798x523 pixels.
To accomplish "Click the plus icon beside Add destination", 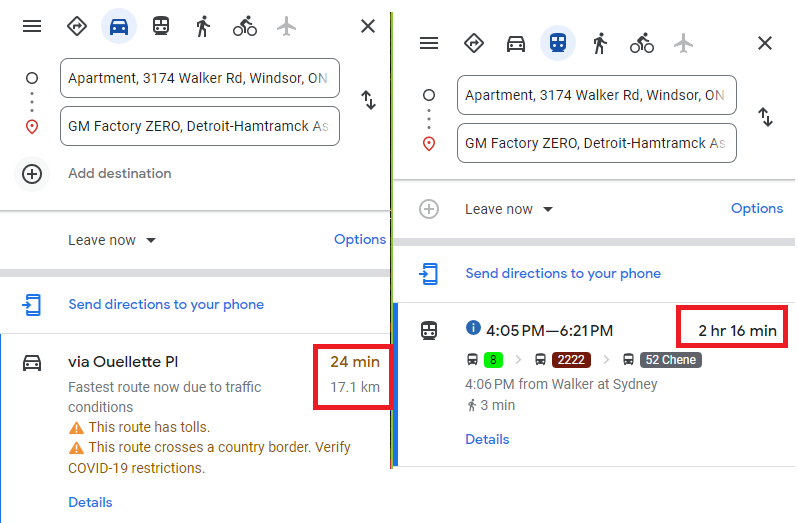I will (32, 174).
